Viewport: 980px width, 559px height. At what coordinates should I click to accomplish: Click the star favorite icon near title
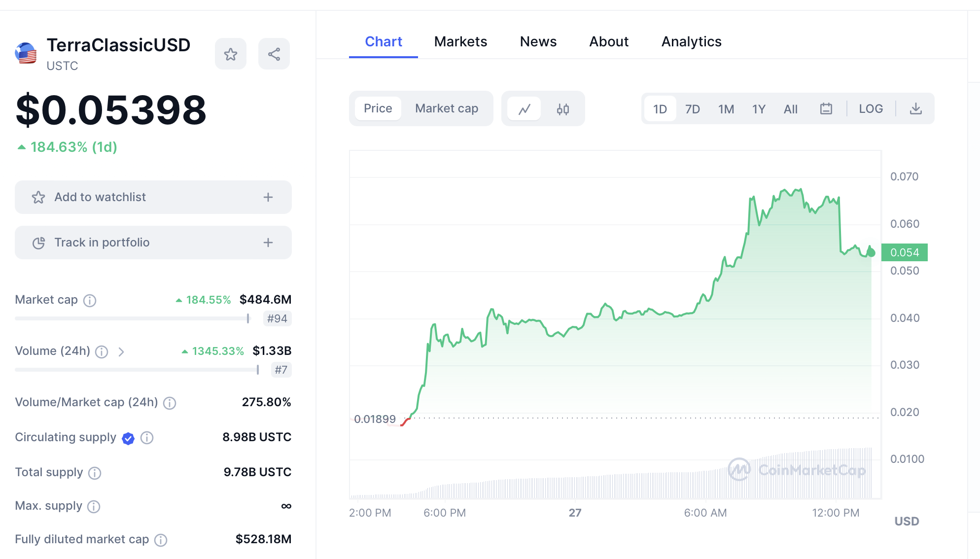(x=231, y=54)
